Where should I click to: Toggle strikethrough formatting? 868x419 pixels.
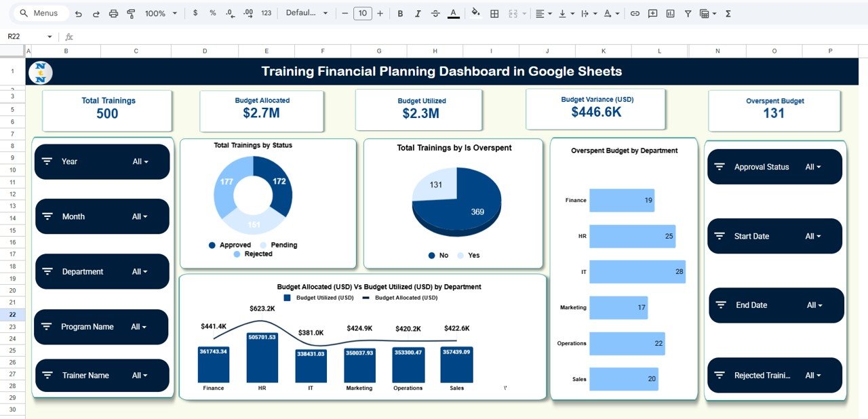click(x=435, y=13)
